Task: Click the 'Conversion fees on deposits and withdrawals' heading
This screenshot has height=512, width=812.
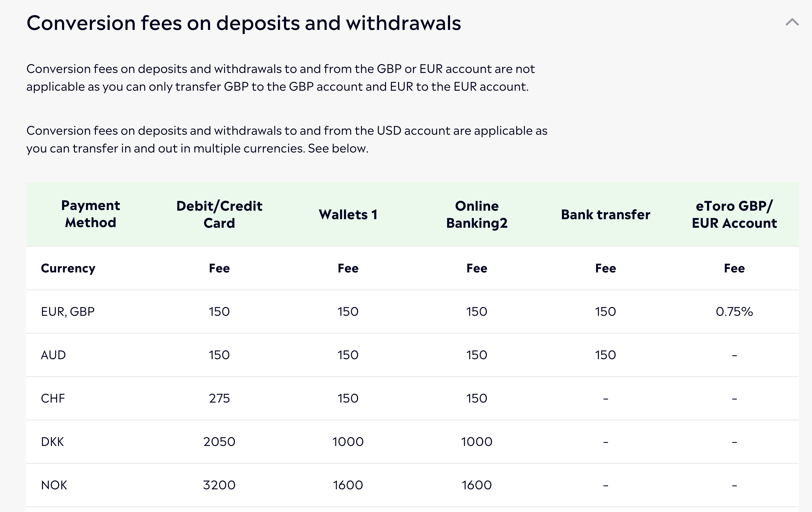Action: [x=243, y=23]
